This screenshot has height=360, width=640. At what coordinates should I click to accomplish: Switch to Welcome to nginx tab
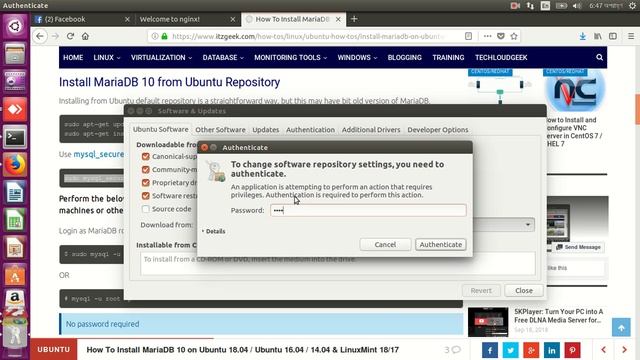187,19
